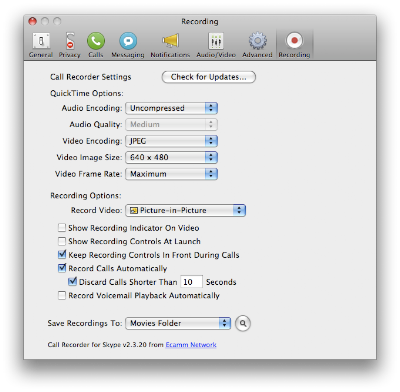Screen dimensions: 400x392
Task: Open the Audio Quality dropdown
Action: coord(172,124)
